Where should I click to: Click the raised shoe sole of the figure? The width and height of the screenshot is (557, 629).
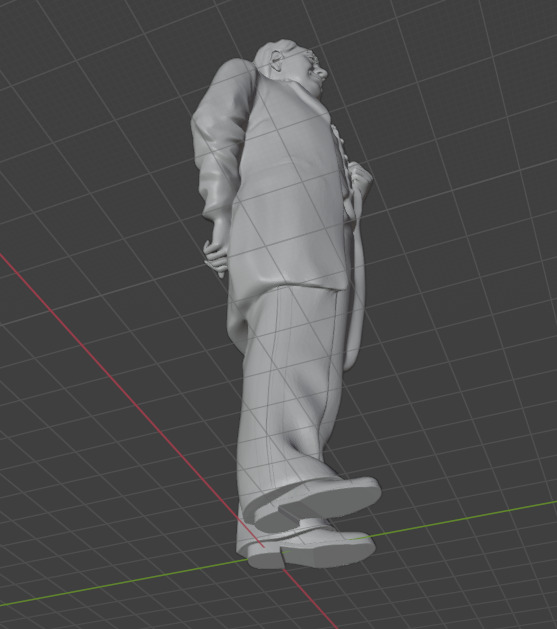pyautogui.click(x=317, y=505)
